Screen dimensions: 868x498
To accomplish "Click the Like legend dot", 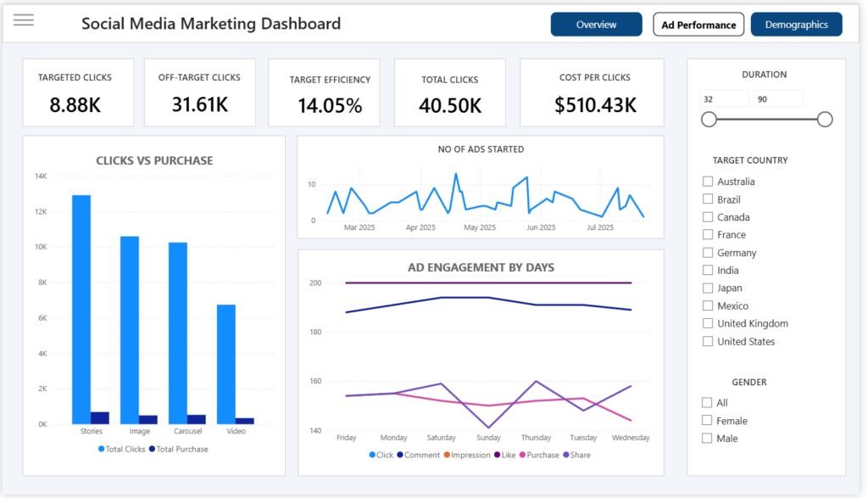I will pos(497,456).
